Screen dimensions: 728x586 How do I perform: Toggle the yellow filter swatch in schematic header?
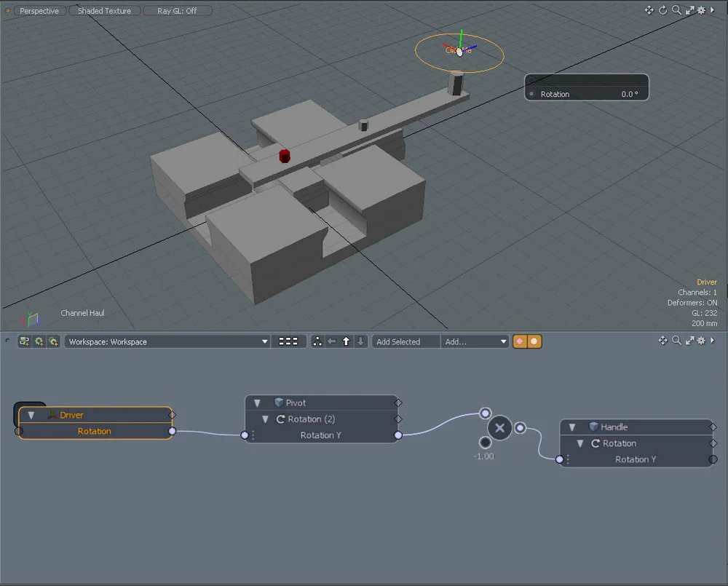pos(534,341)
